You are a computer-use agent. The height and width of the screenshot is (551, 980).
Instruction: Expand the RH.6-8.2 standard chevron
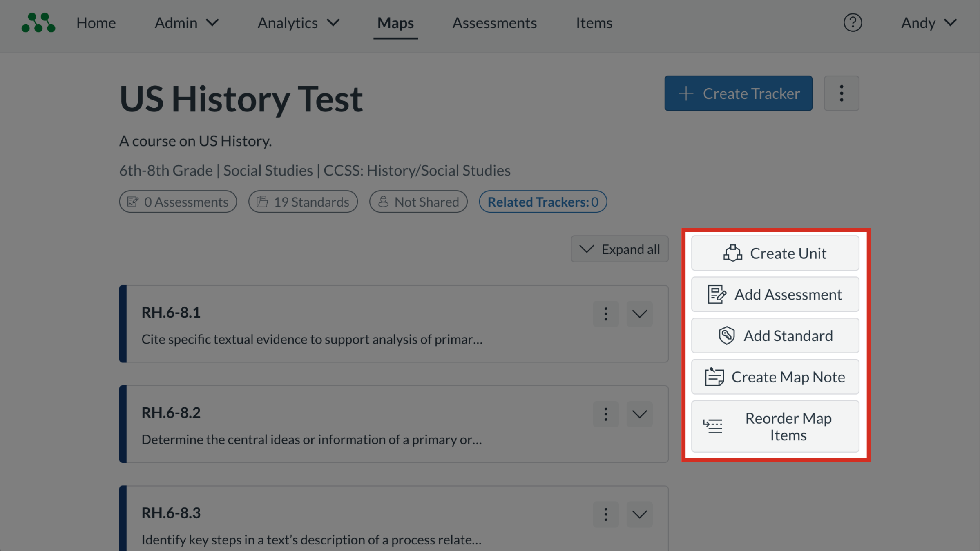tap(639, 414)
